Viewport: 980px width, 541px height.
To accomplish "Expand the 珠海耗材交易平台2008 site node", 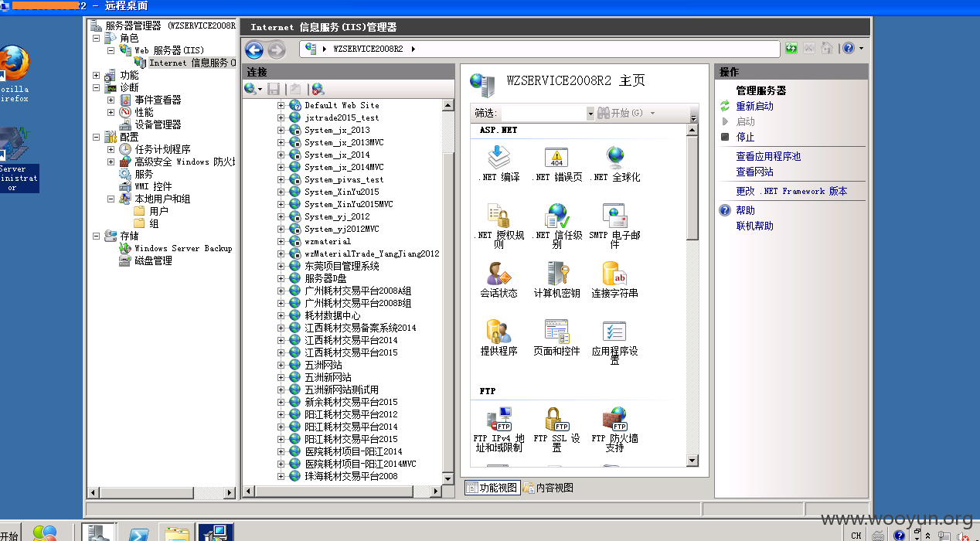I will click(x=281, y=476).
